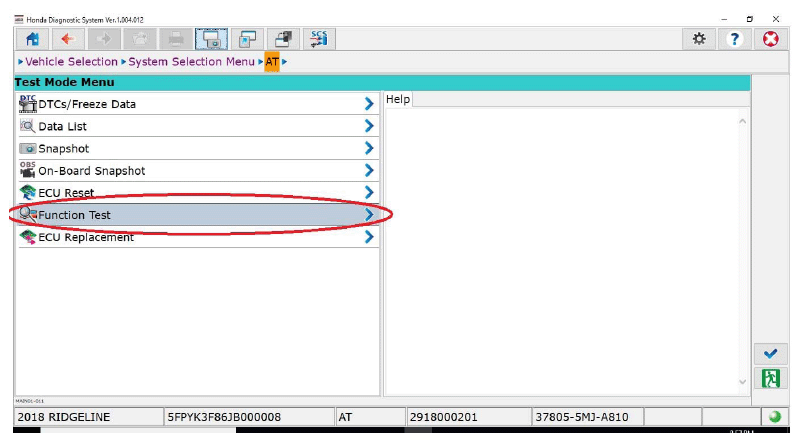Viewport: 801px width, 442px height.
Task: Select Function Test menu entry
Action: pos(198,215)
